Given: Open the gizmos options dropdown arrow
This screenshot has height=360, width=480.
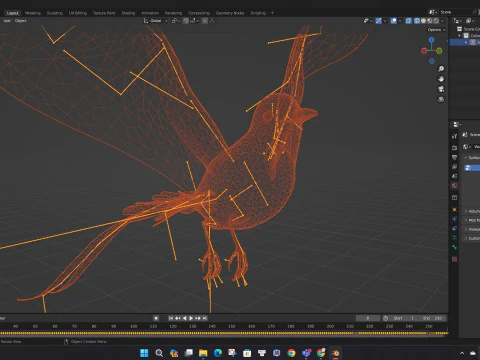Looking at the screenshot, I should click(385, 21).
